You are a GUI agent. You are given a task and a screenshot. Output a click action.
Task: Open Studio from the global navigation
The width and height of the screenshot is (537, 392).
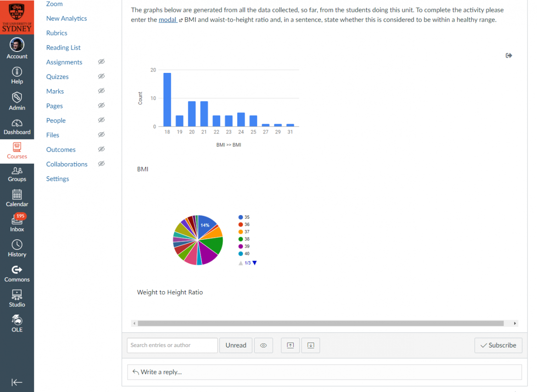[x=17, y=299]
